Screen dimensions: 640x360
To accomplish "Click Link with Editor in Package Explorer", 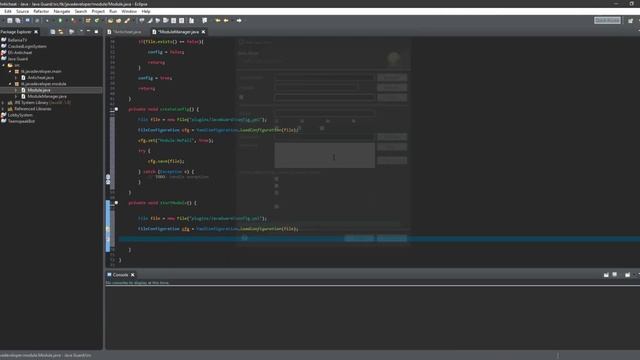I will pyautogui.click(x=61, y=31).
